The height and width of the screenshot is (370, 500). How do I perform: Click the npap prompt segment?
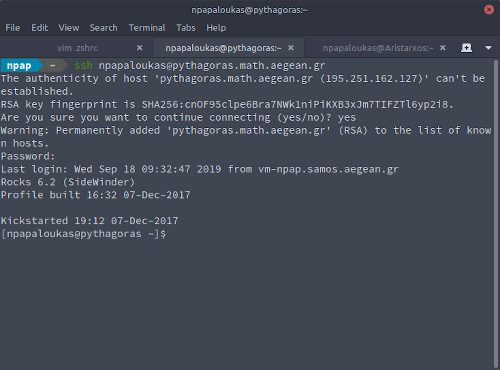click(x=19, y=66)
